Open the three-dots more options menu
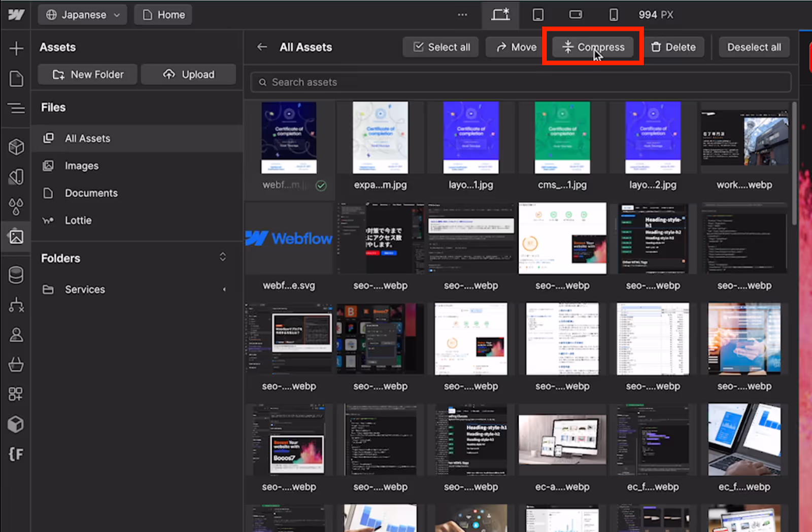 click(462, 15)
